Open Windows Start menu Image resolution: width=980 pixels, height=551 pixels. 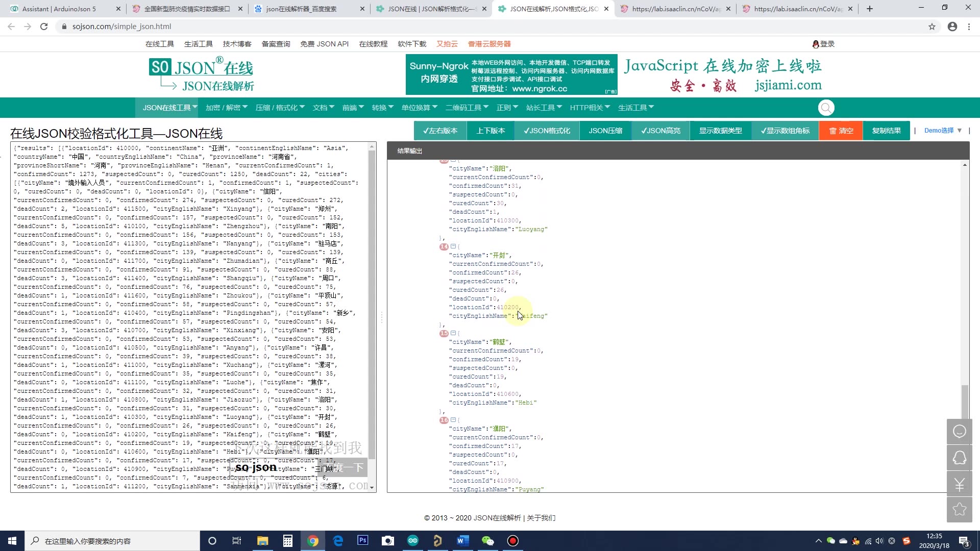click(12, 541)
